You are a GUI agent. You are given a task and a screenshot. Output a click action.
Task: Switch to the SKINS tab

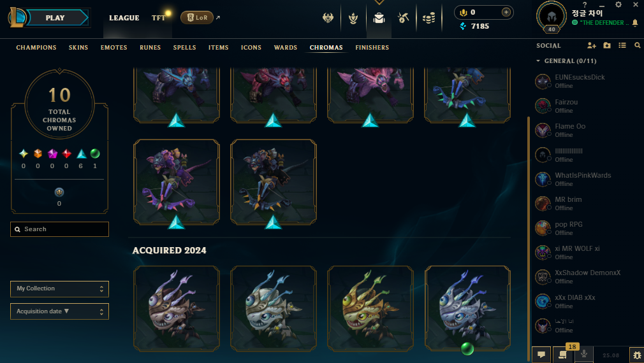(78, 48)
